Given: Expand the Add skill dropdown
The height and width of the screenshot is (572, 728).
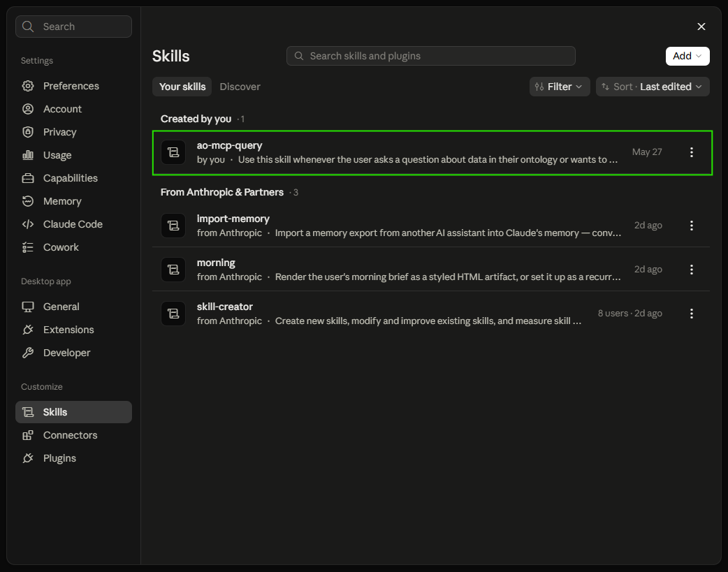Looking at the screenshot, I should point(687,56).
